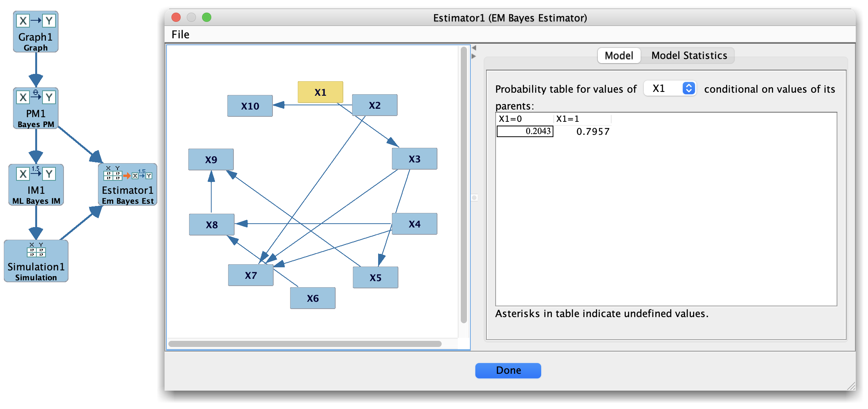Click the horizontal scrollbar of graph panel

click(305, 344)
